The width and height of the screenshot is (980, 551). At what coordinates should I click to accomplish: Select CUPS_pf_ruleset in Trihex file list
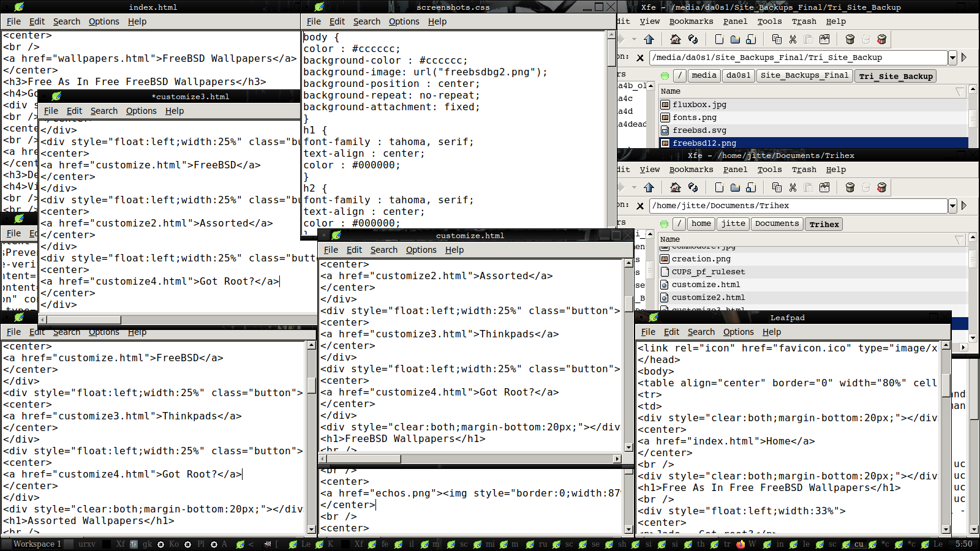(x=813, y=272)
